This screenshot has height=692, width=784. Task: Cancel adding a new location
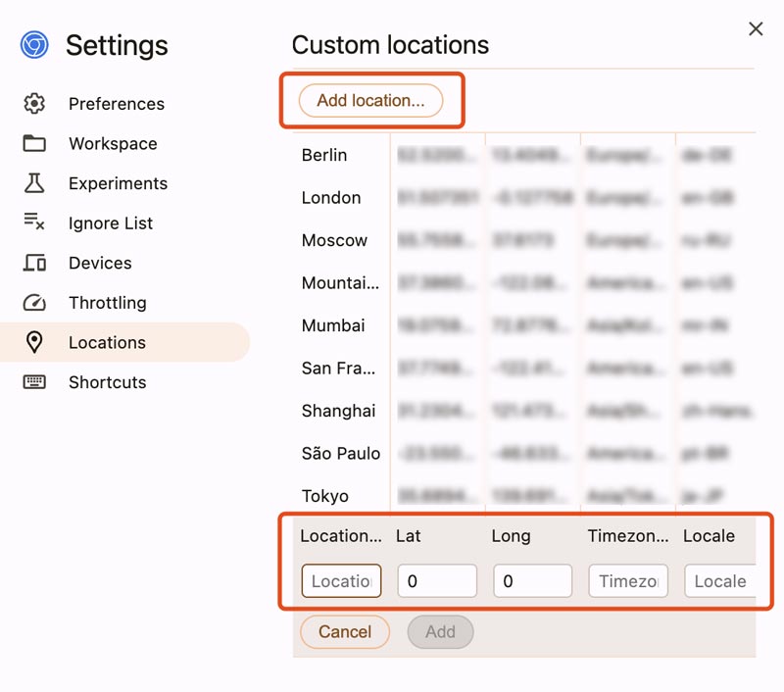coord(345,631)
